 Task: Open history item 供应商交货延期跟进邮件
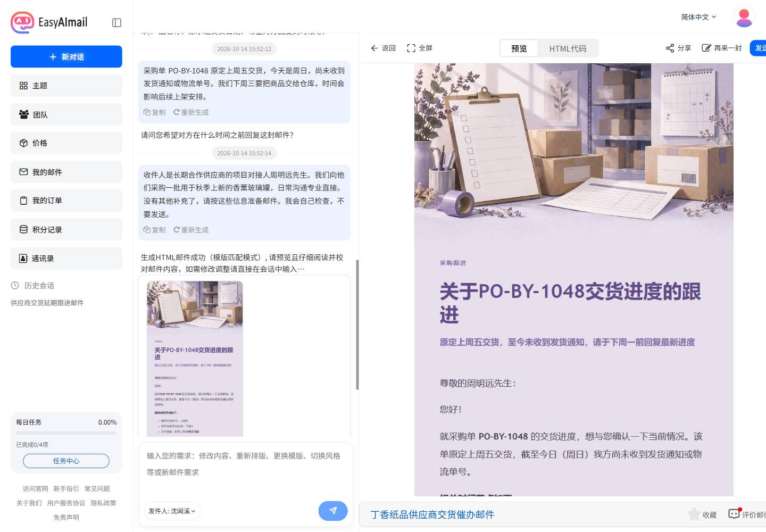click(47, 303)
